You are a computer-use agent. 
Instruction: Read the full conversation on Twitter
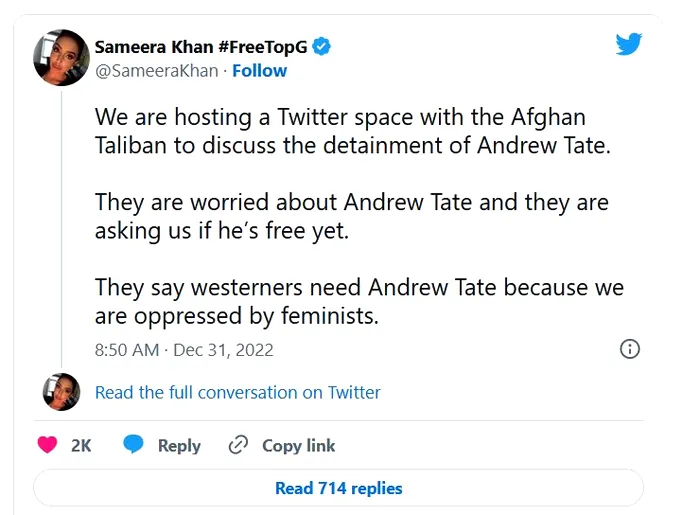pos(237,392)
